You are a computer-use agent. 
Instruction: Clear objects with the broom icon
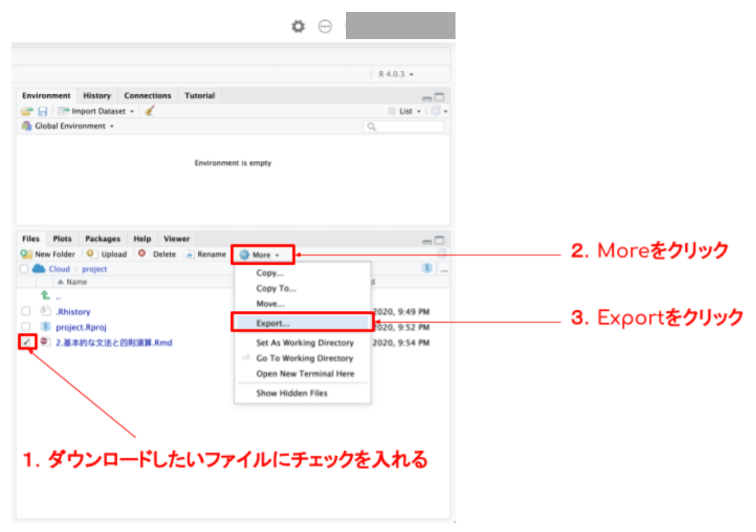pyautogui.click(x=148, y=111)
